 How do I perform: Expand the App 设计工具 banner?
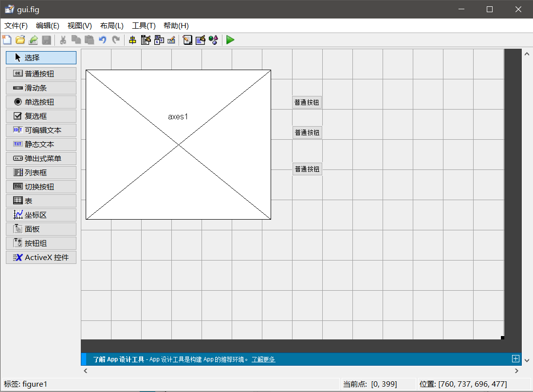click(x=515, y=359)
